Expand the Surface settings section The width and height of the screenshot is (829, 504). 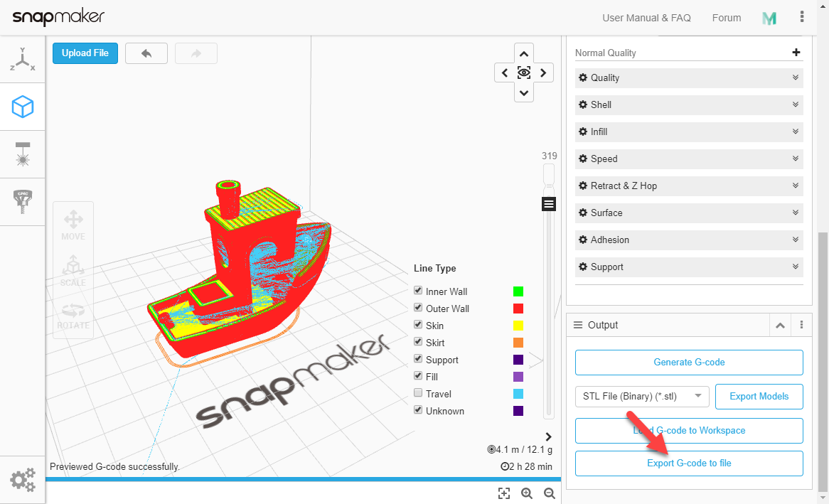tap(689, 213)
